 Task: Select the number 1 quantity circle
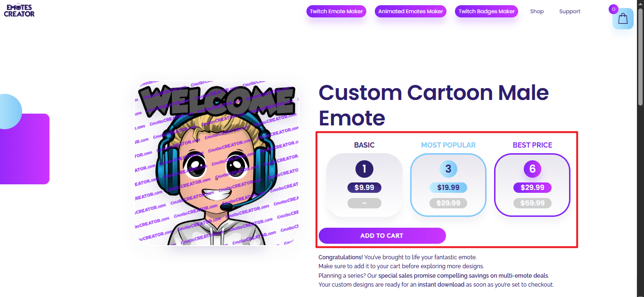[x=364, y=169]
